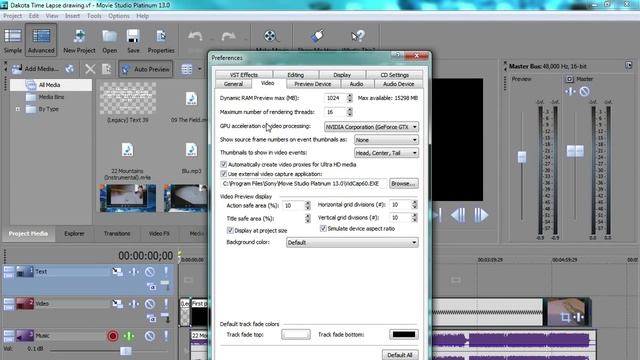The width and height of the screenshot is (640, 360).
Task: Click the Preview fader handle
Action: (522, 157)
